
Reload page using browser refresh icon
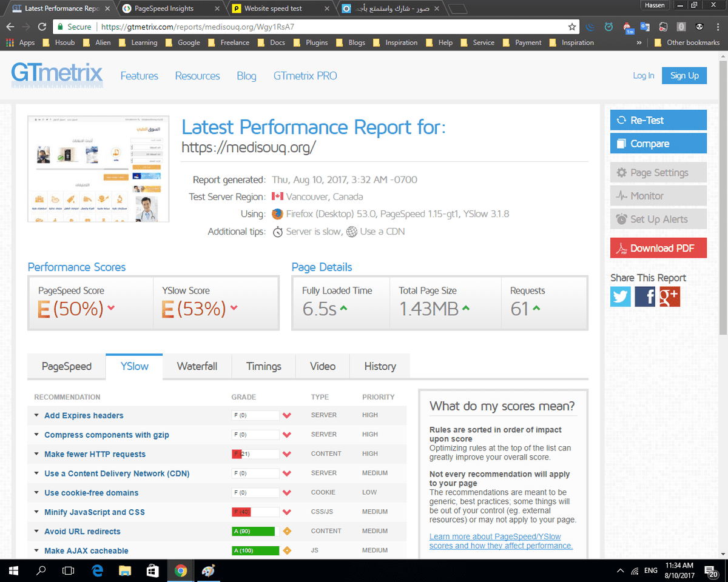42,27
